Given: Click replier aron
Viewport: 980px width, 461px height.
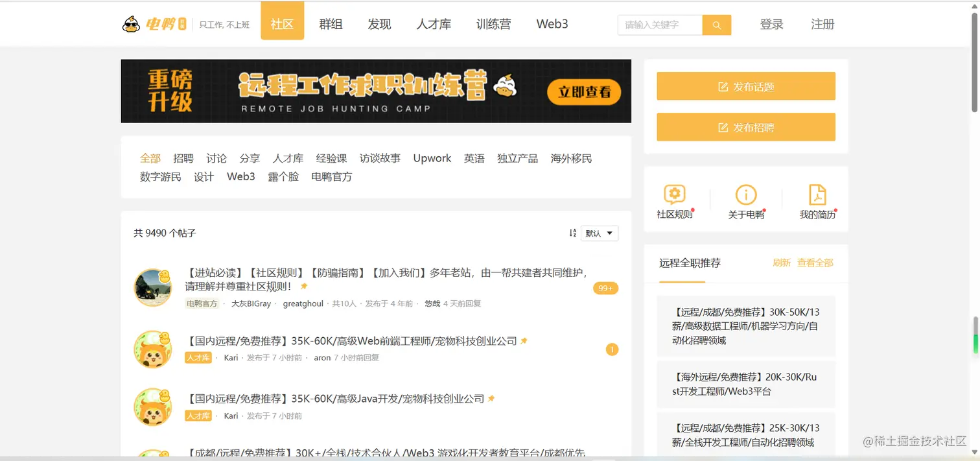Looking at the screenshot, I should 322,358.
